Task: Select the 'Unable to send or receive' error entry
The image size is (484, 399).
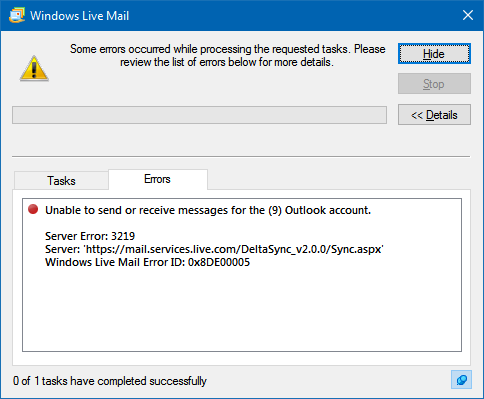Action: coord(208,210)
